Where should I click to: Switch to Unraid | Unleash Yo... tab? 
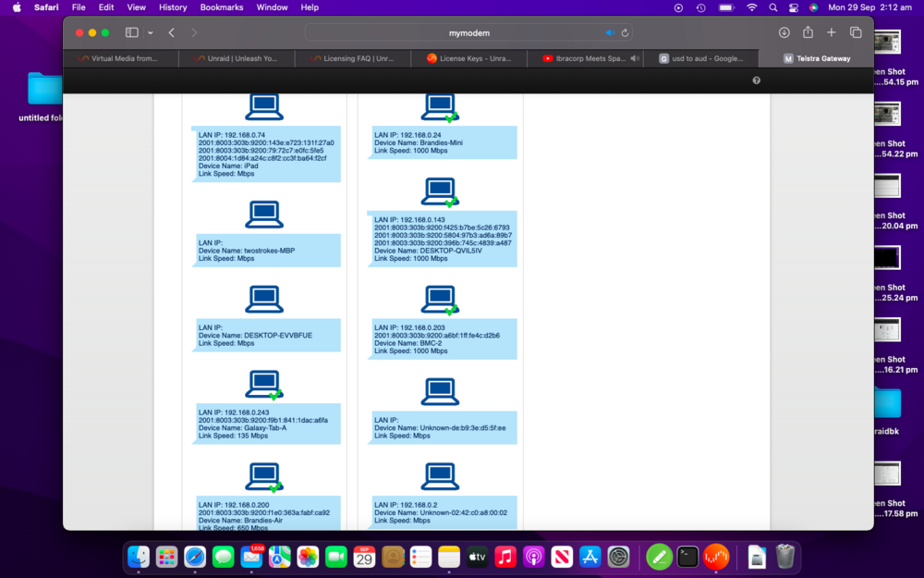pos(237,58)
